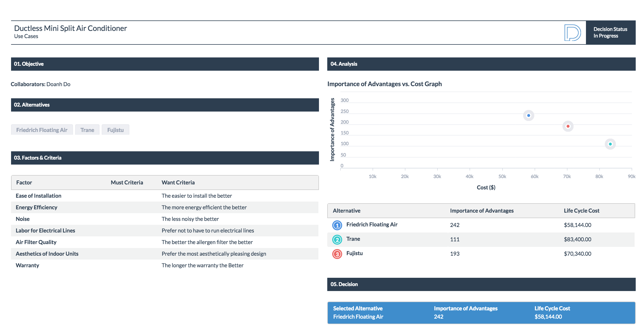Open the 02. Alternatives section header
The height and width of the screenshot is (333, 644).
(165, 105)
